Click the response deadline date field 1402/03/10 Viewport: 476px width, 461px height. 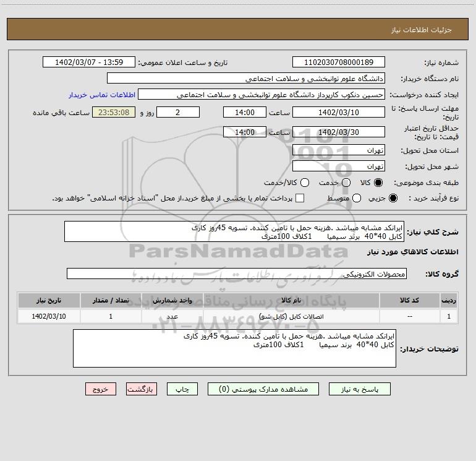tap(338, 112)
